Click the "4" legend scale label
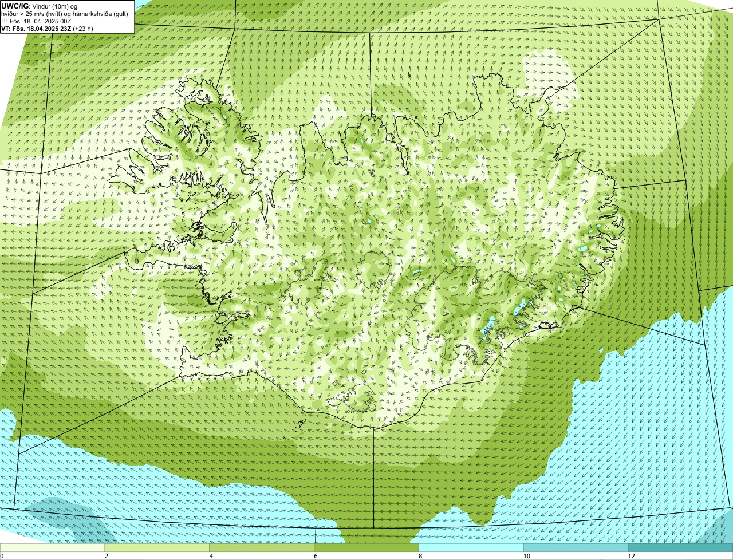The height and width of the screenshot is (560, 733). [211, 556]
